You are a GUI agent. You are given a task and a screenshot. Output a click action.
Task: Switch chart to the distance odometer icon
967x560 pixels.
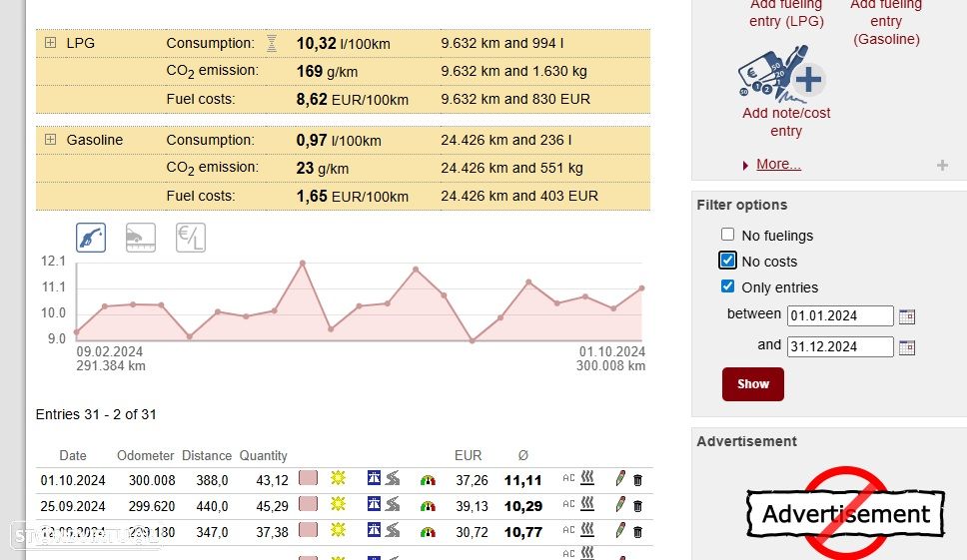pos(141,238)
